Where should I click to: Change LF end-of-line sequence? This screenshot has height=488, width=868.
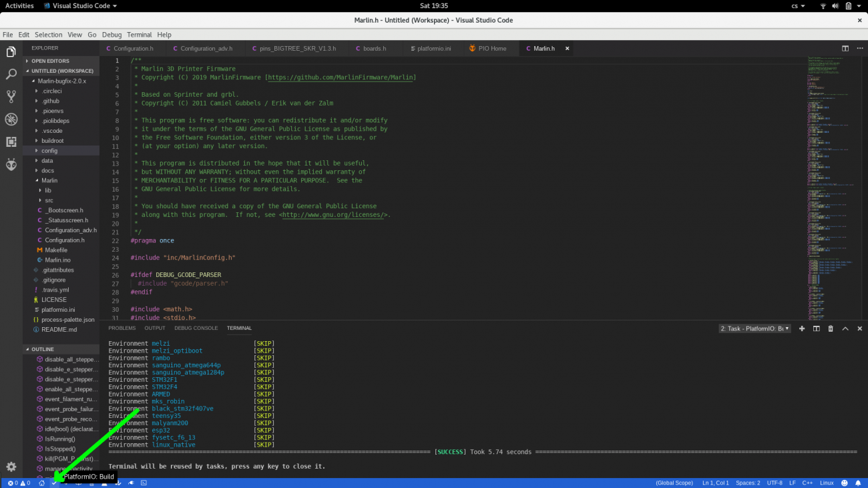tap(793, 483)
